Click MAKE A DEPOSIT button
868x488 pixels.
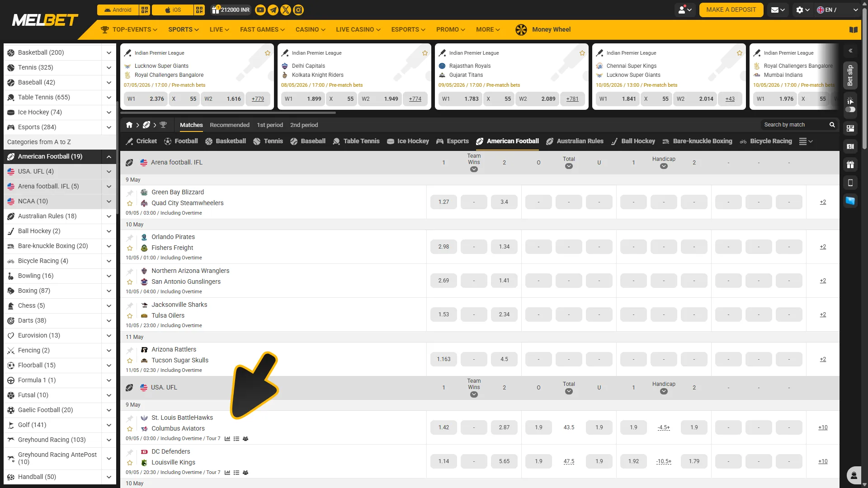pos(731,10)
